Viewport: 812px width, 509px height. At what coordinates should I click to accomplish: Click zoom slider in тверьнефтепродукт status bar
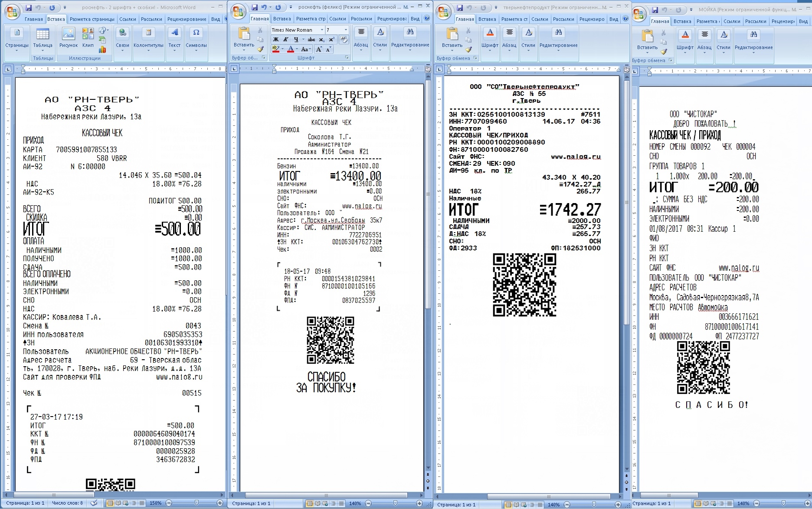(594, 505)
